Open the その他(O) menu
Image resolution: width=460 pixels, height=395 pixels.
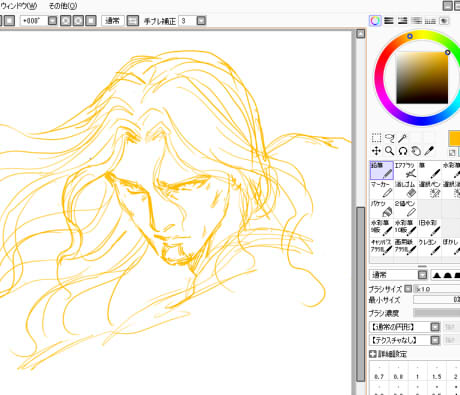(63, 6)
